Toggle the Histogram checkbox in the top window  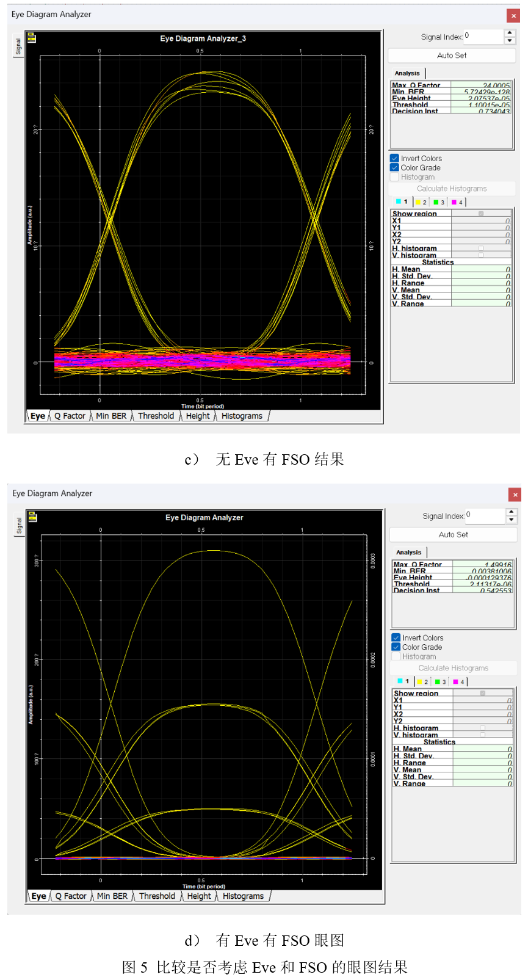coord(395,177)
